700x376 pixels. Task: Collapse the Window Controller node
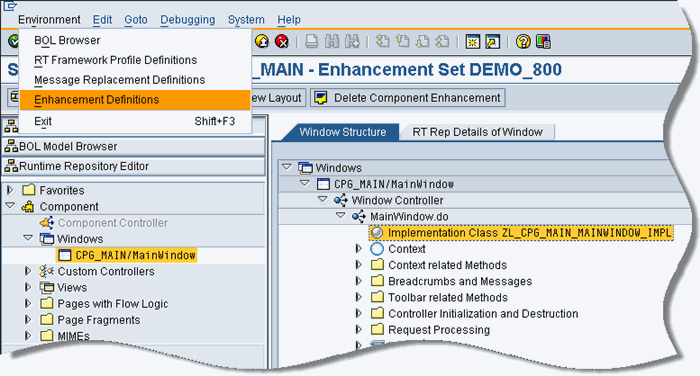click(323, 200)
